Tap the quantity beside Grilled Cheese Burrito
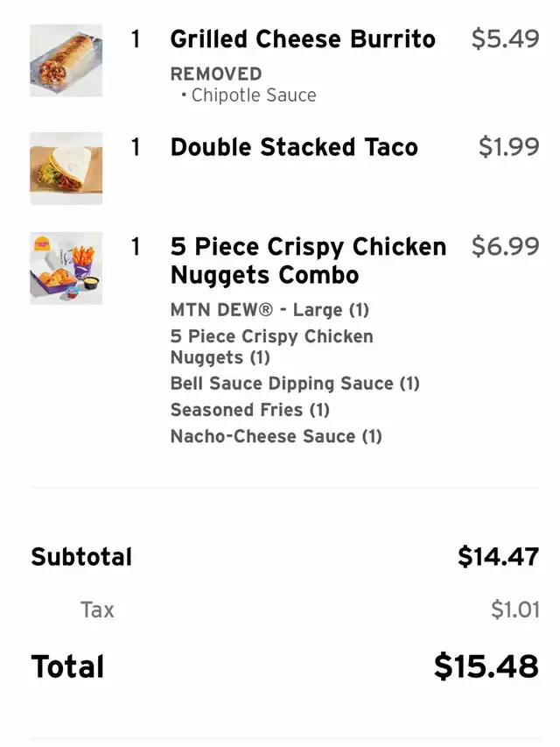Viewport: 560px width, 747px height. click(136, 39)
